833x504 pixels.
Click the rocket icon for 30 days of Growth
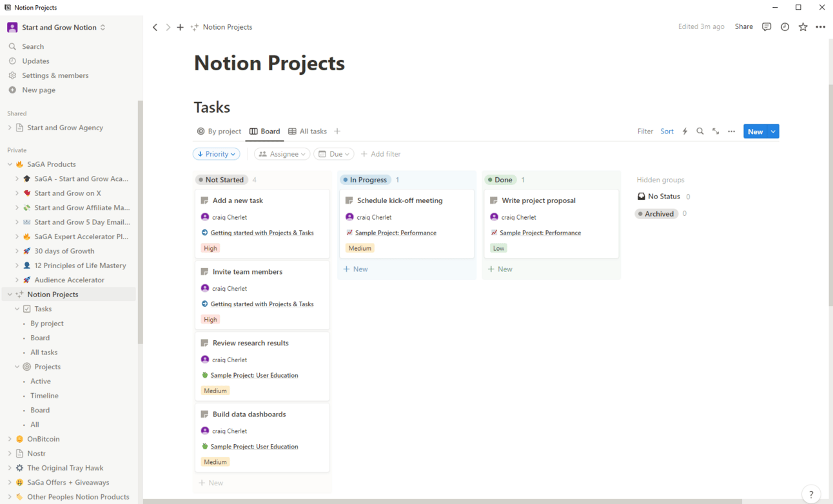[26, 251]
